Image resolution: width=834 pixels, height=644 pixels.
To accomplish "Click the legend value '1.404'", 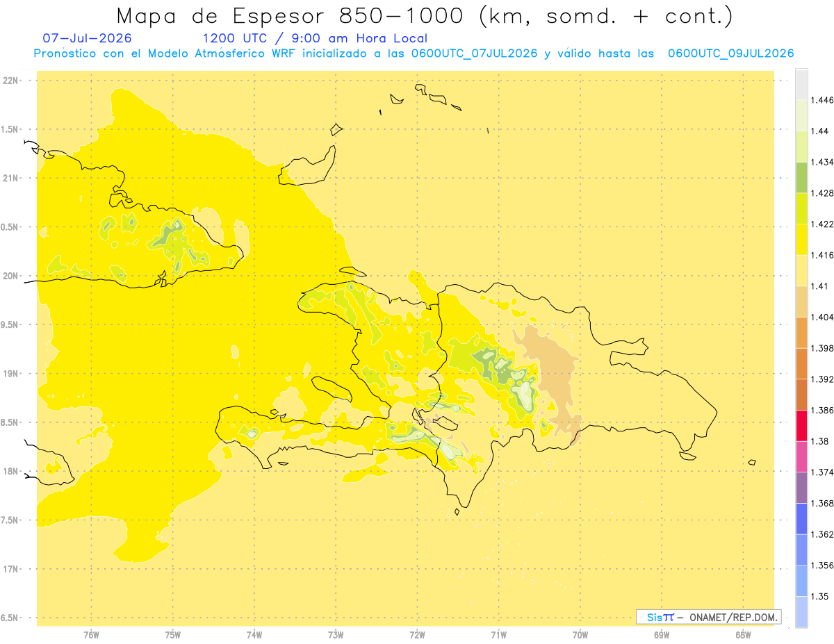I will click(x=822, y=317).
